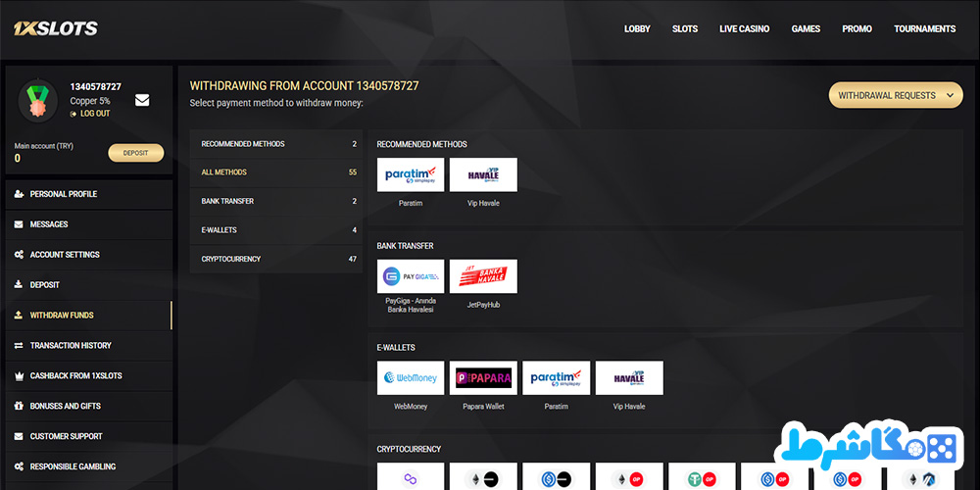Open the Promo page
Viewport: 980px width, 490px height.
coord(857,28)
